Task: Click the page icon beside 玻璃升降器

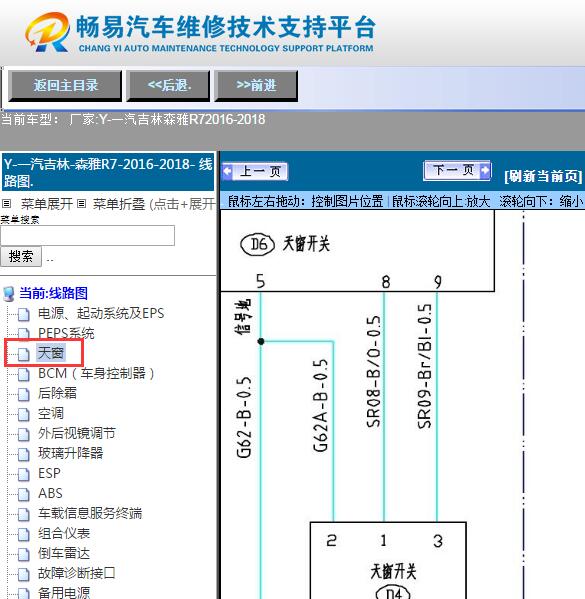Action: point(24,454)
